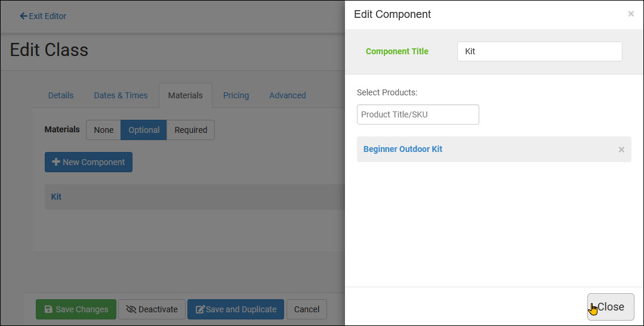This screenshot has width=644, height=326.
Task: Open the Beginner Outdoor Kit product link
Action: pyautogui.click(x=402, y=149)
